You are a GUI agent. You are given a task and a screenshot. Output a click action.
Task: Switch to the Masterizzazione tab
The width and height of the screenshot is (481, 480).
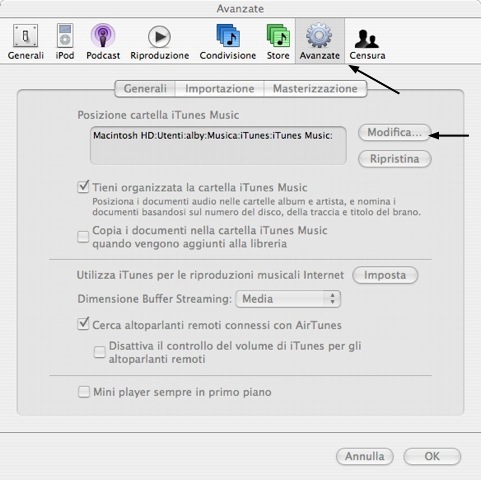point(315,89)
